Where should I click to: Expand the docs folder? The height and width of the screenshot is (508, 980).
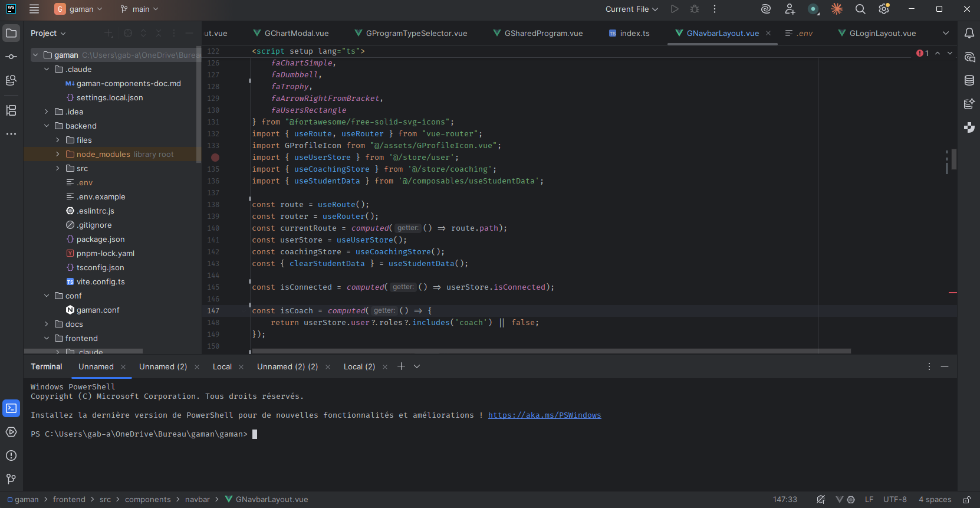click(47, 325)
